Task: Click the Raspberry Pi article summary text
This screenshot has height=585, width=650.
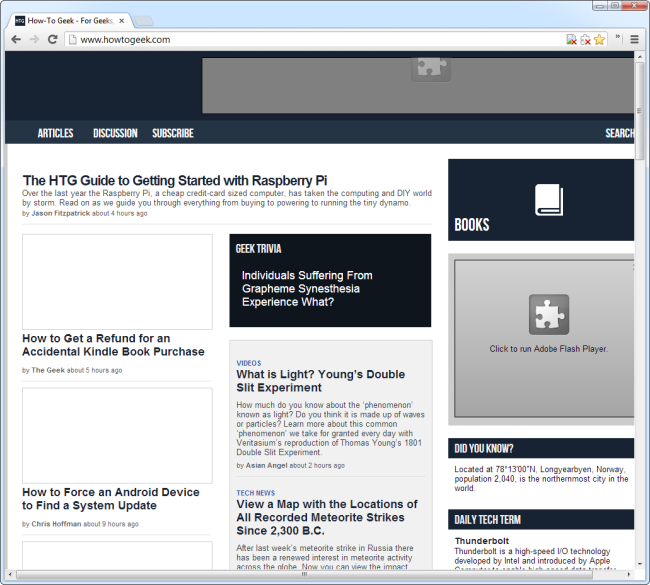Action: pyautogui.click(x=227, y=198)
